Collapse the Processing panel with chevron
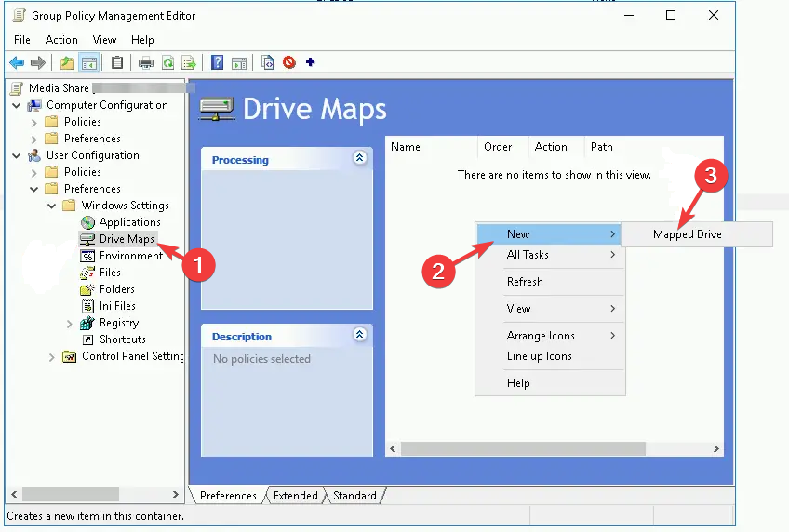The height and width of the screenshot is (532, 789). pos(359,158)
